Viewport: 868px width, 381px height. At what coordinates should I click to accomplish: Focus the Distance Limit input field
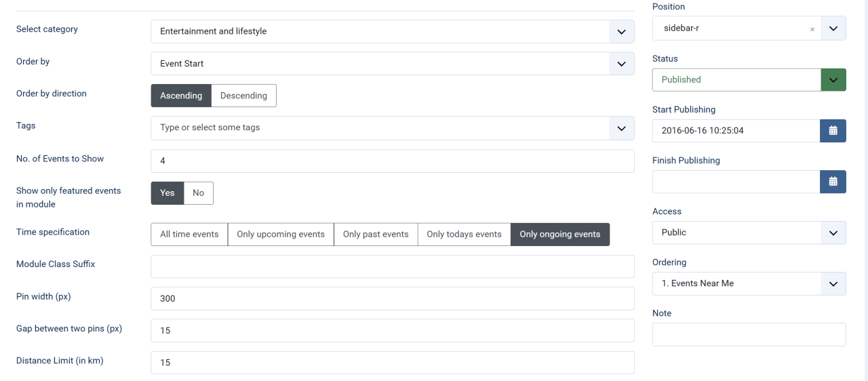point(392,363)
